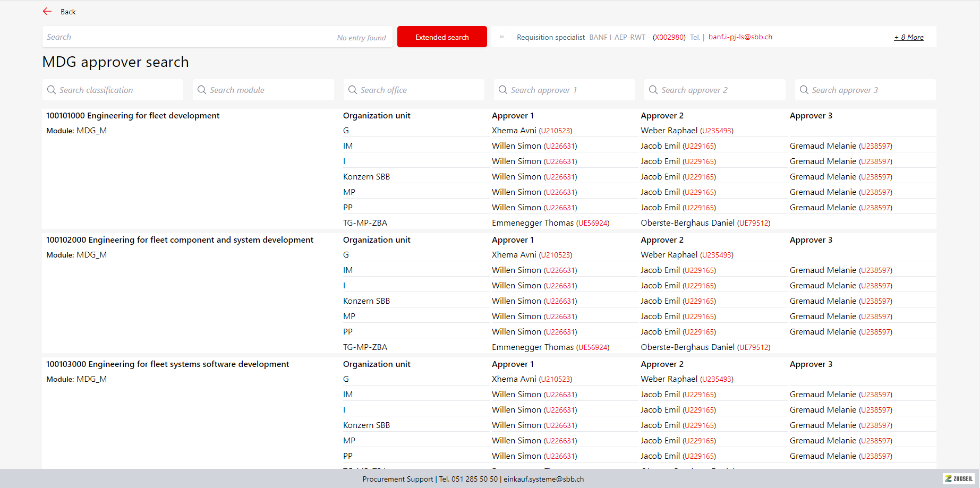Click the magnifier icon in Search office

click(353, 90)
